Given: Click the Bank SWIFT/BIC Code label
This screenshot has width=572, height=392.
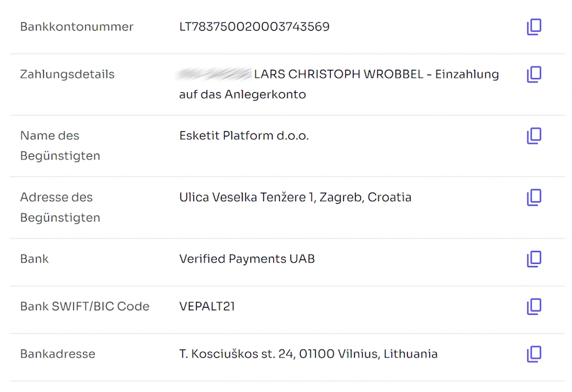Looking at the screenshot, I should click(84, 306).
